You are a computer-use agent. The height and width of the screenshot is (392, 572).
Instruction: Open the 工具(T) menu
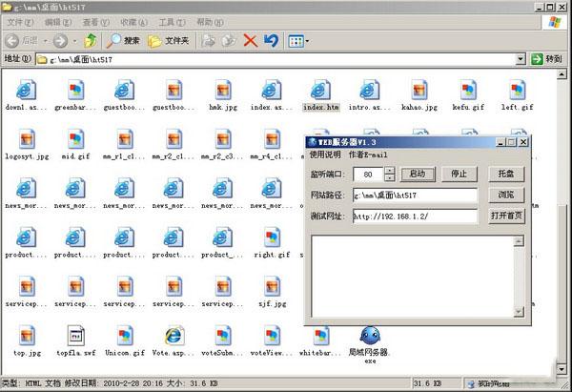pyautogui.click(x=172, y=22)
